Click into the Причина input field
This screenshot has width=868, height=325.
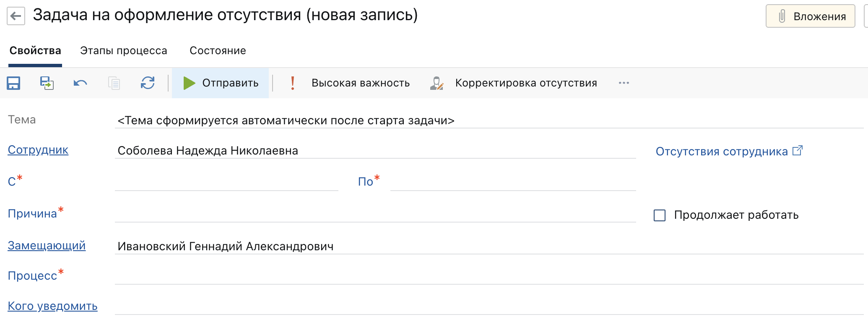375,213
